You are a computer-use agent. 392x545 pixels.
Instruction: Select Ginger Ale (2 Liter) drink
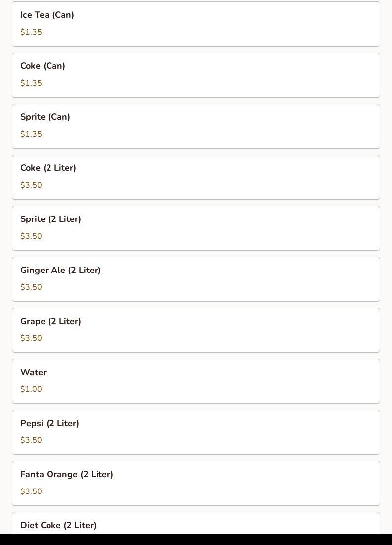(x=196, y=279)
